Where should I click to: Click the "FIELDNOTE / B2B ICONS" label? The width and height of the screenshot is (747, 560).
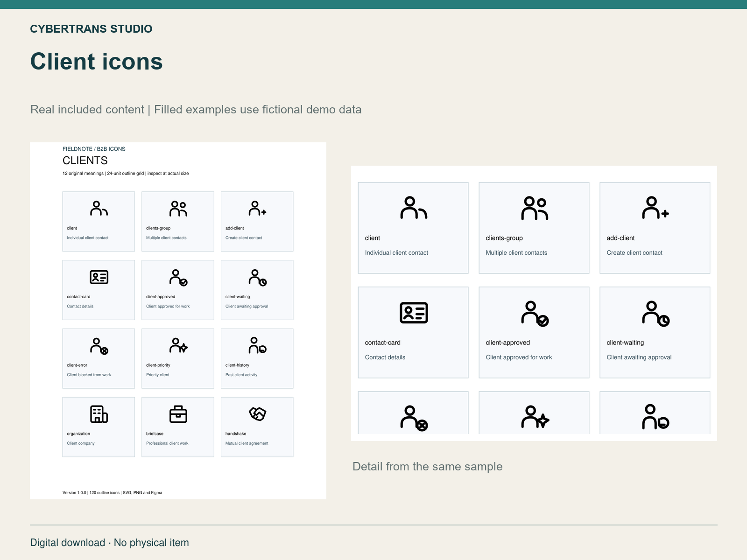[94, 149]
